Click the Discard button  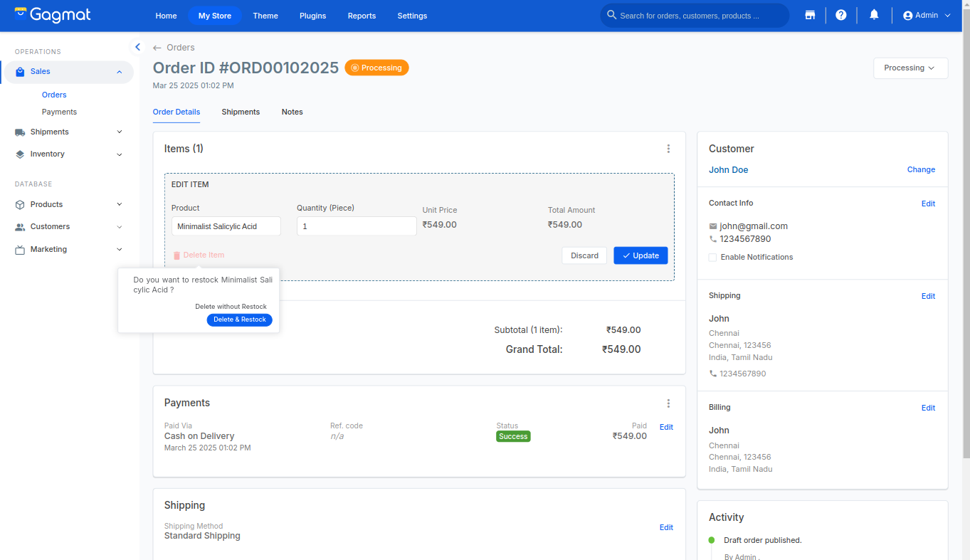584,255
